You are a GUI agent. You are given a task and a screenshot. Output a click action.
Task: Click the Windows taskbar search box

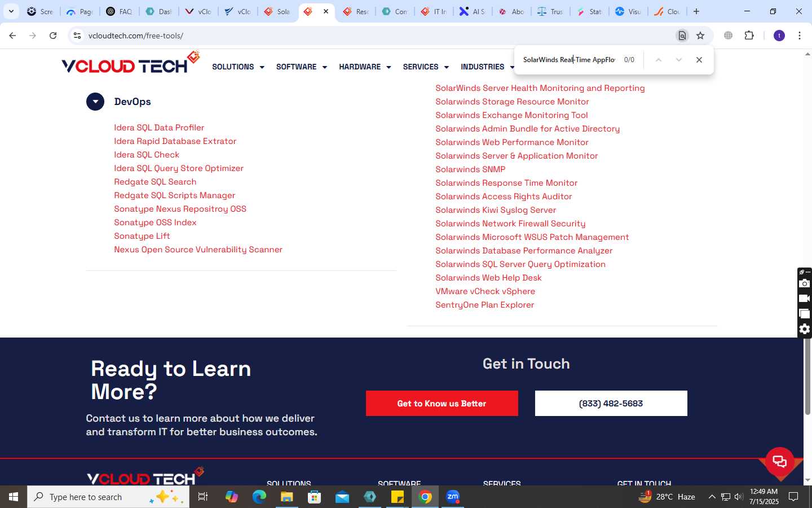pyautogui.click(x=108, y=497)
